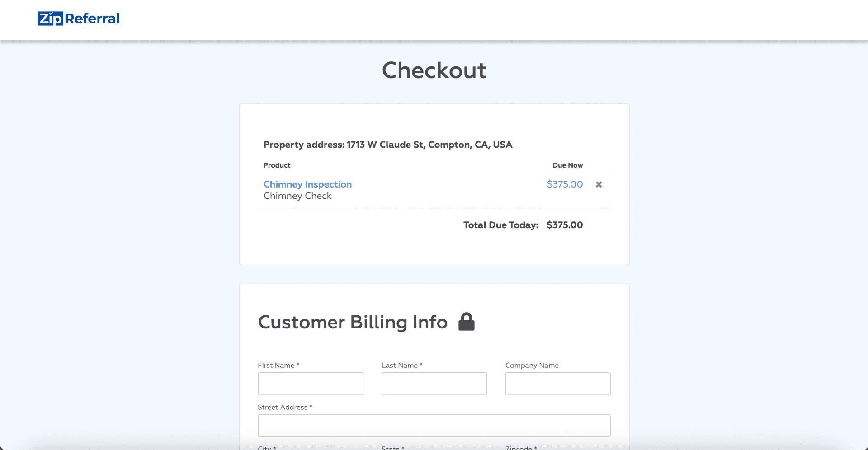Click the First Name label
This screenshot has width=868, height=450.
(276, 365)
